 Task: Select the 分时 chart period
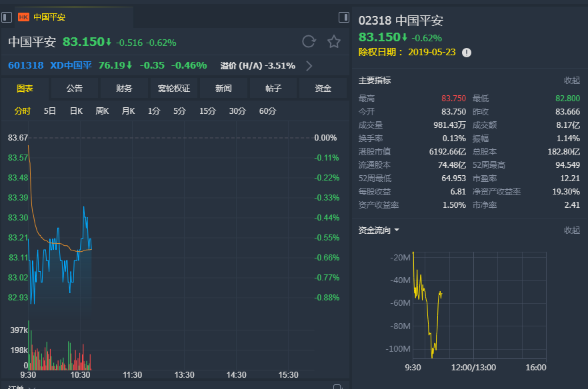tap(23, 111)
